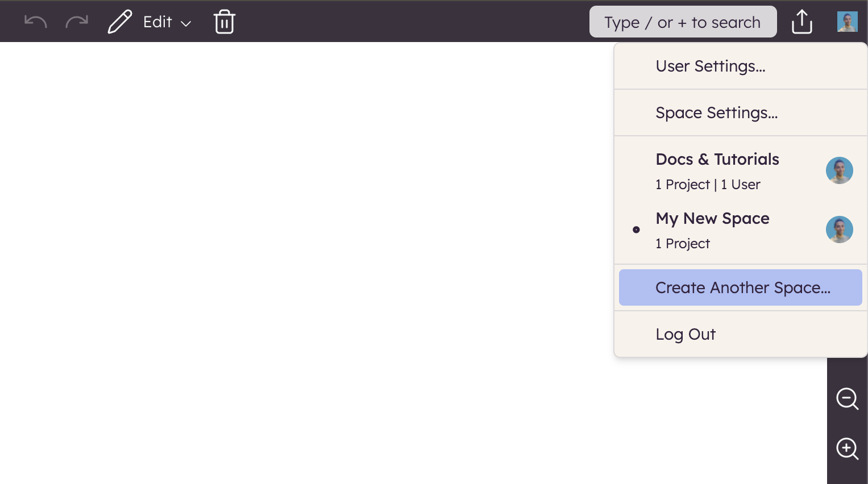This screenshot has height=484, width=868.
Task: Zoom out with the minus magnifier
Action: [x=847, y=399]
